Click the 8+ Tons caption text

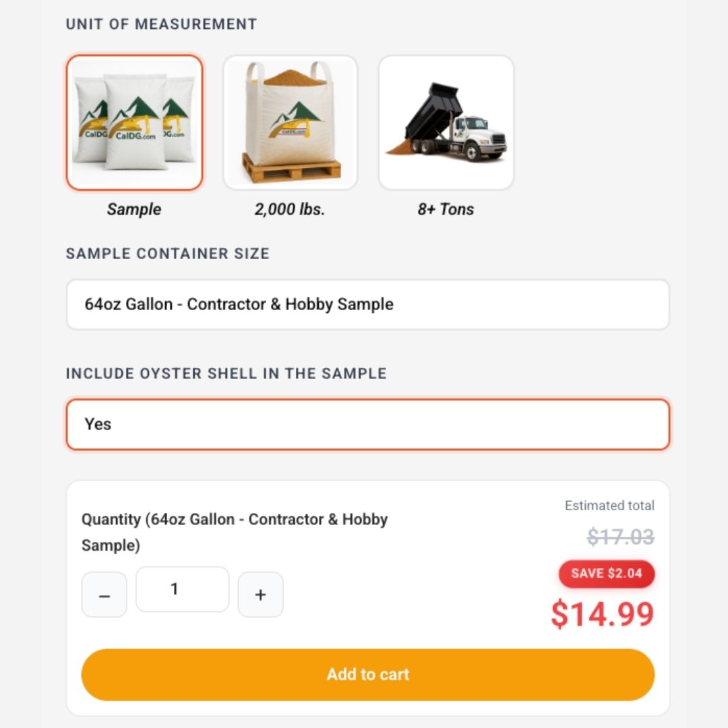446,209
